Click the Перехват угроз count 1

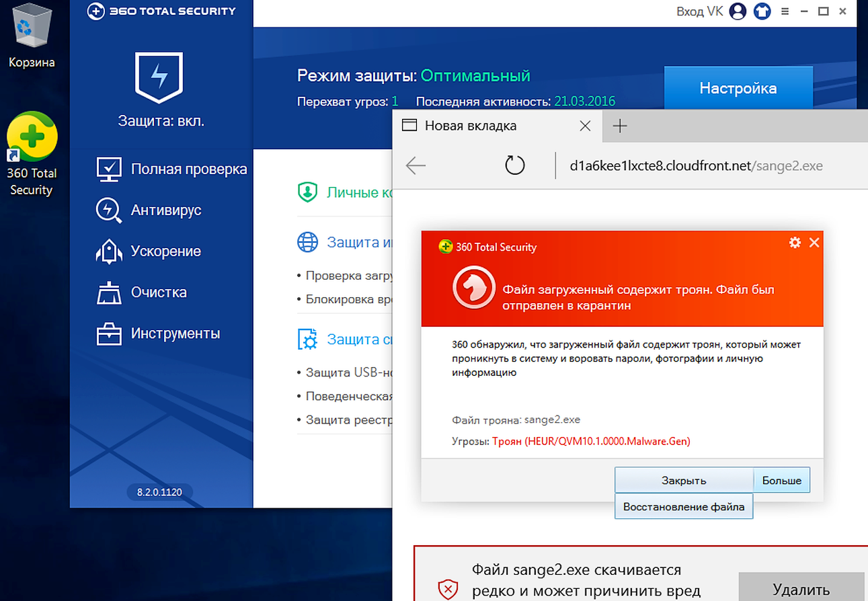395,102
